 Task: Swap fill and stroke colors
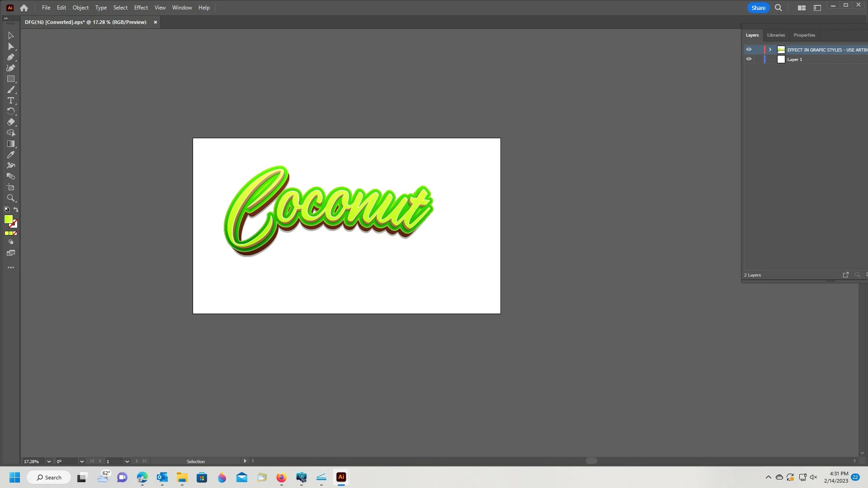coord(16,210)
